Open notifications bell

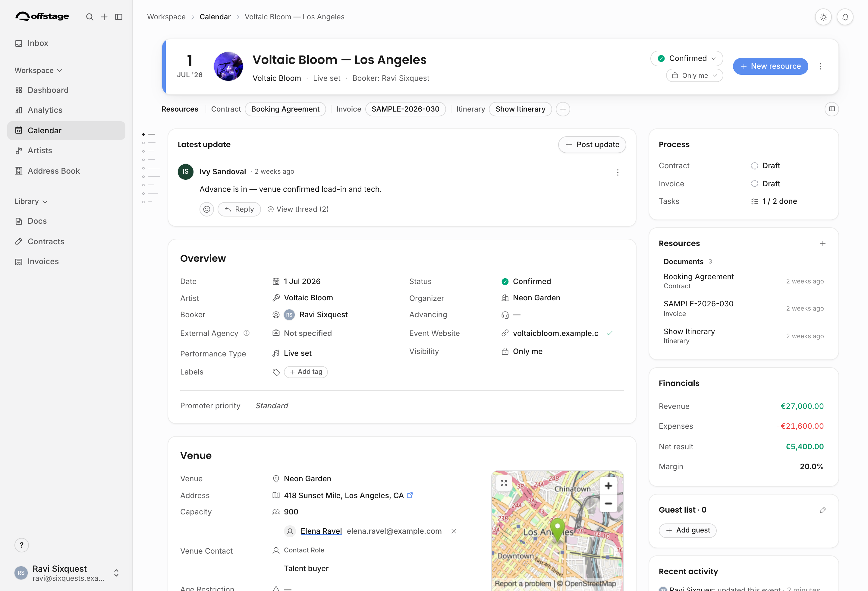(845, 17)
